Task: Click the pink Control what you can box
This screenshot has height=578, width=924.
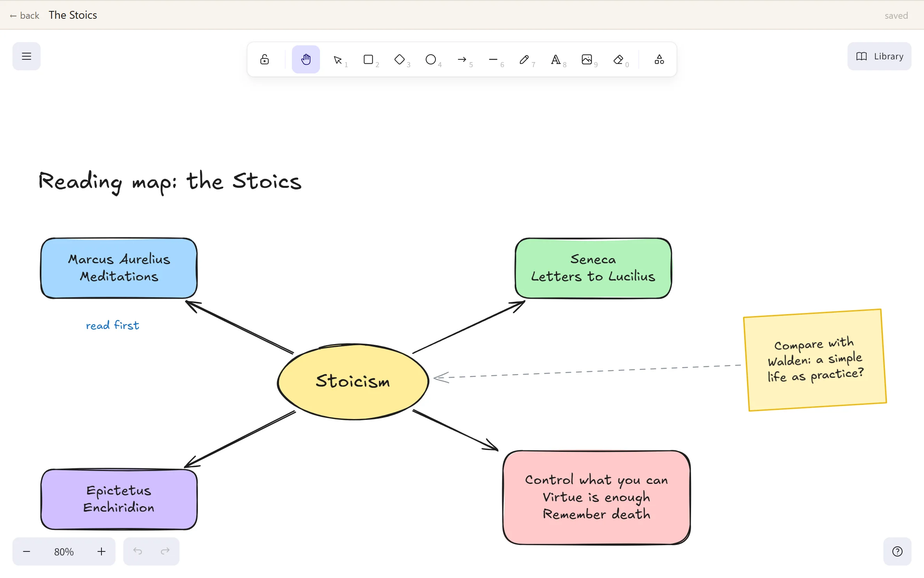Action: pyautogui.click(x=597, y=497)
